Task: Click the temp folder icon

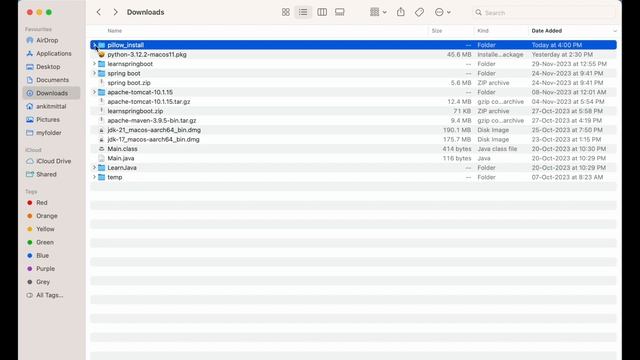Action: (x=102, y=177)
